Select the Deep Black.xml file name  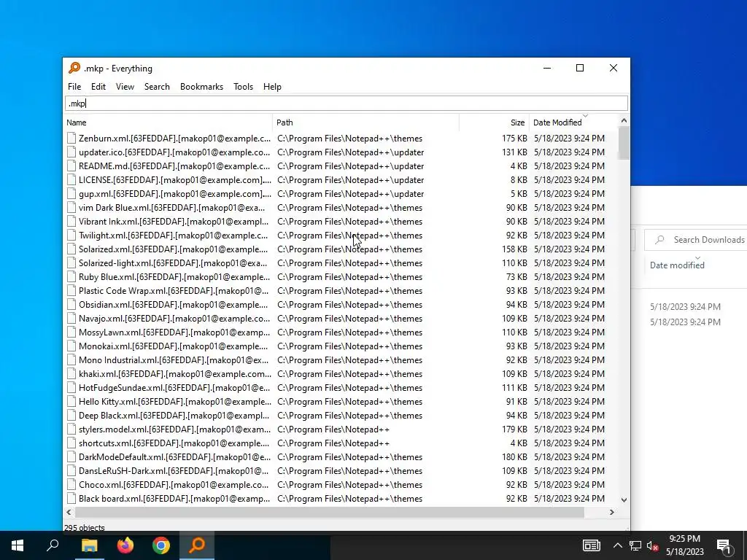174,415
